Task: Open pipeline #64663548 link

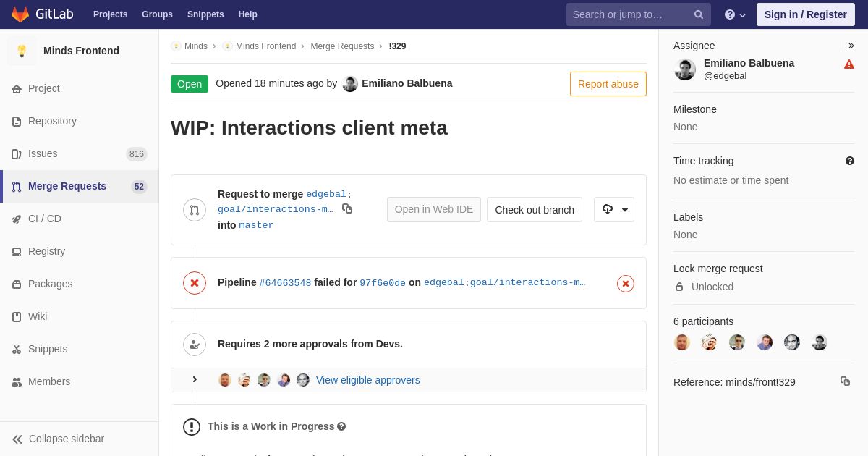Action: click(285, 283)
